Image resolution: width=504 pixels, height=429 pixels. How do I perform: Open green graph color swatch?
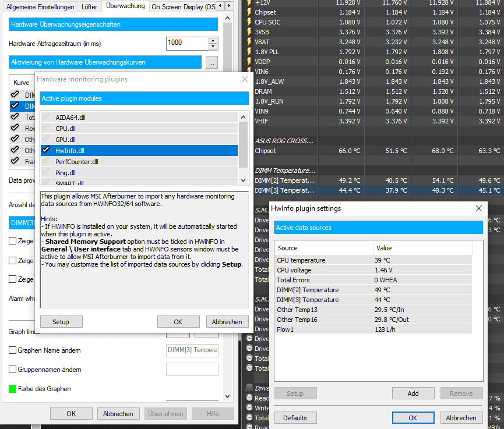click(x=13, y=389)
